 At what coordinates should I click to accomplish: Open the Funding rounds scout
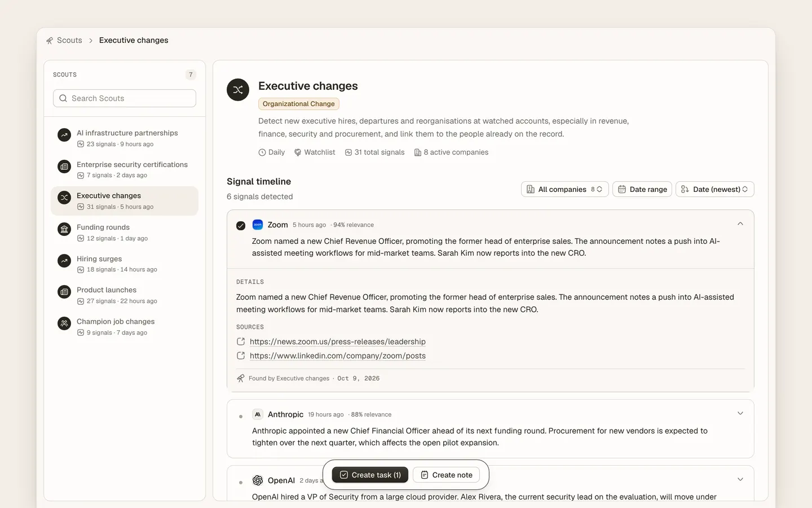[x=125, y=232]
